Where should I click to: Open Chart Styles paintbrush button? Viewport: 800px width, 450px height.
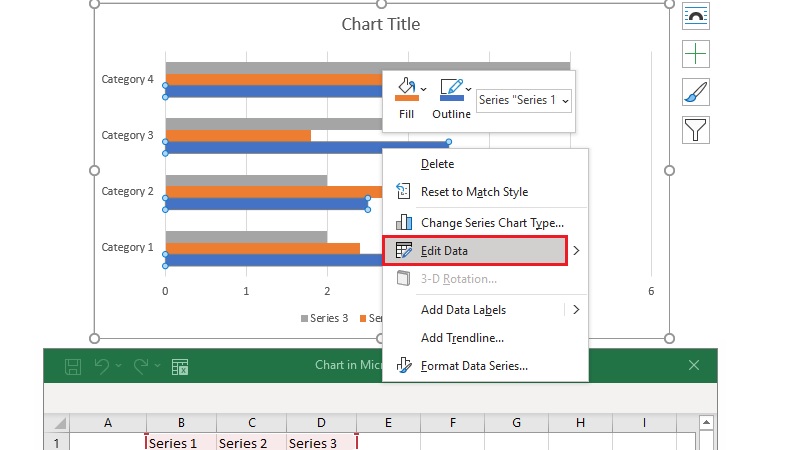coord(695,92)
